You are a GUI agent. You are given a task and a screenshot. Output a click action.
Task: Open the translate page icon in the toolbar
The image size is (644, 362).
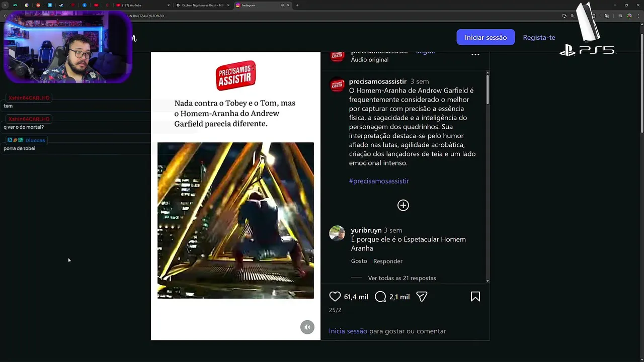(x=607, y=16)
